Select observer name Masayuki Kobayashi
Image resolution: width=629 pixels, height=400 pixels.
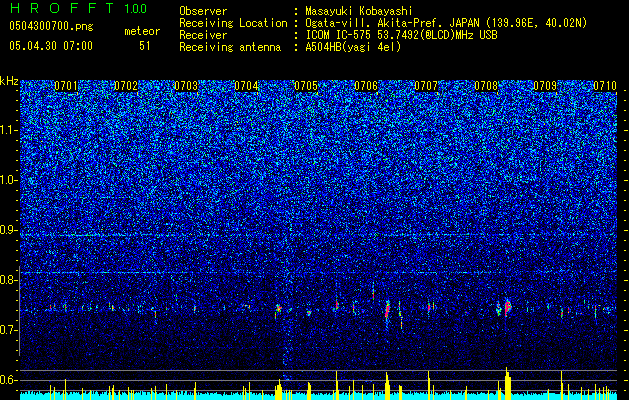359,11
